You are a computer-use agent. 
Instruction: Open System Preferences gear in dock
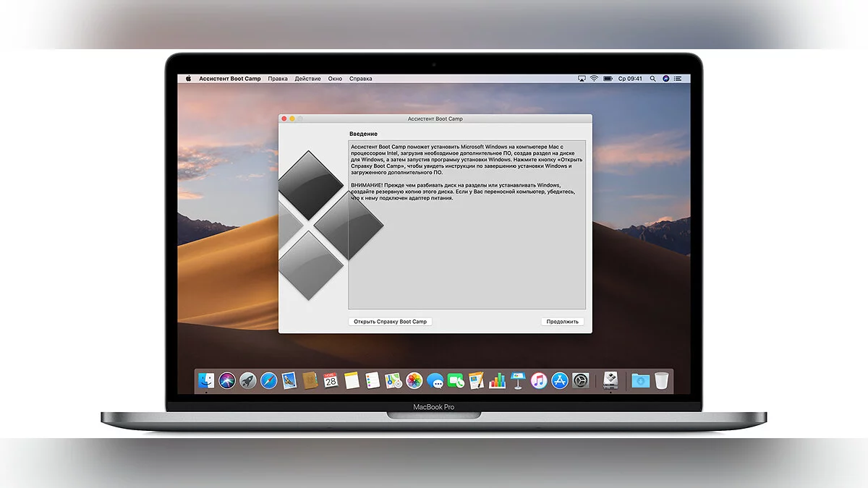580,380
